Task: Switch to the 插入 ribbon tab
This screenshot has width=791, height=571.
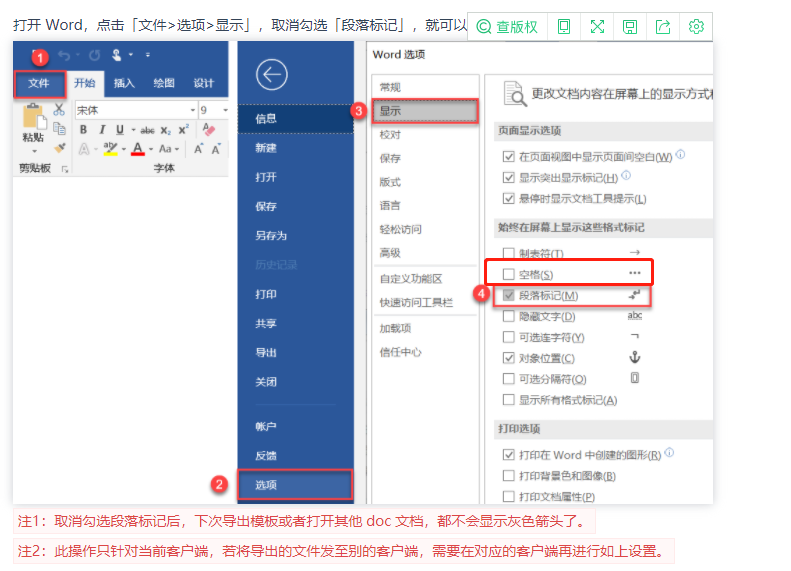Action: pyautogui.click(x=124, y=83)
